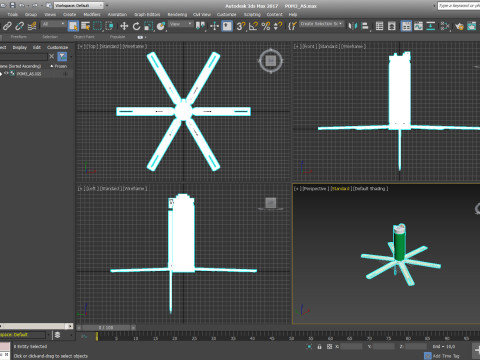Activate the Select and Rotate tool
480x360 pixels.
pyautogui.click(x=136, y=26)
